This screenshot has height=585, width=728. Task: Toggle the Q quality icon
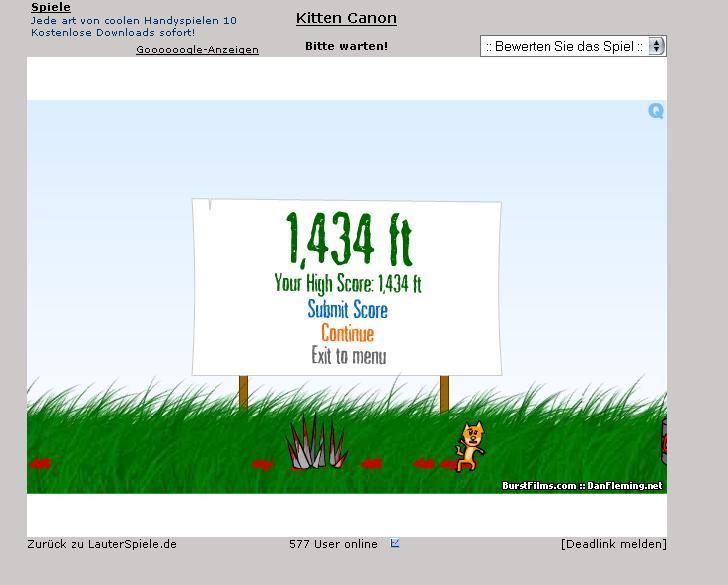tap(656, 111)
